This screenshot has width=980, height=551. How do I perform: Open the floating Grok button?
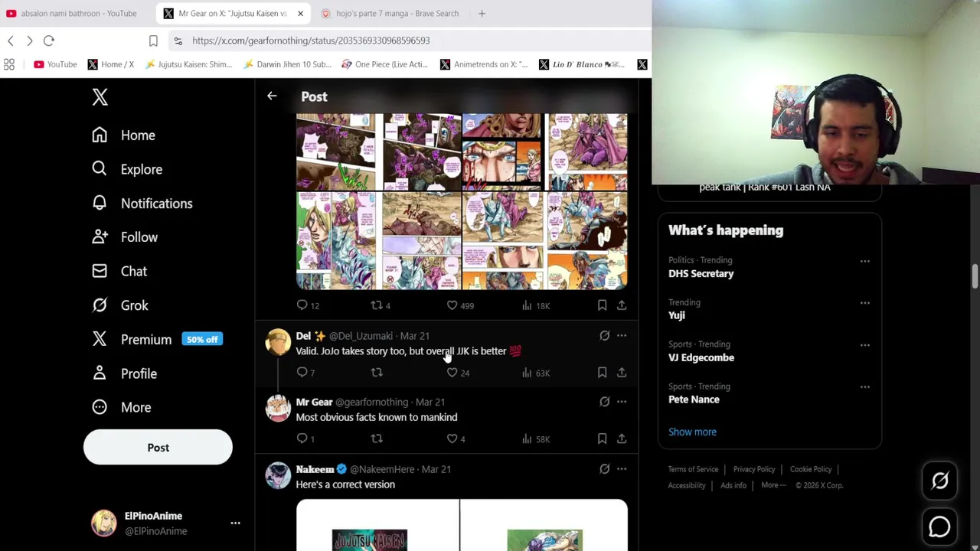[x=939, y=481]
